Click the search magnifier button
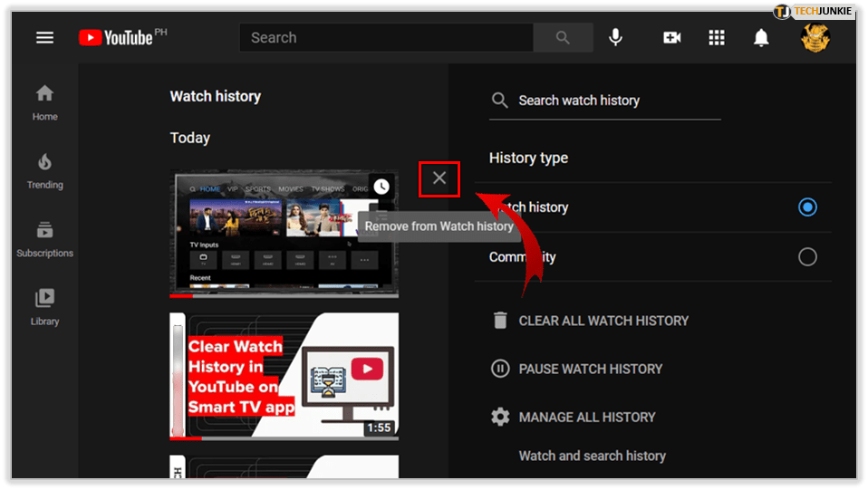The width and height of the screenshot is (868, 490). click(x=563, y=37)
